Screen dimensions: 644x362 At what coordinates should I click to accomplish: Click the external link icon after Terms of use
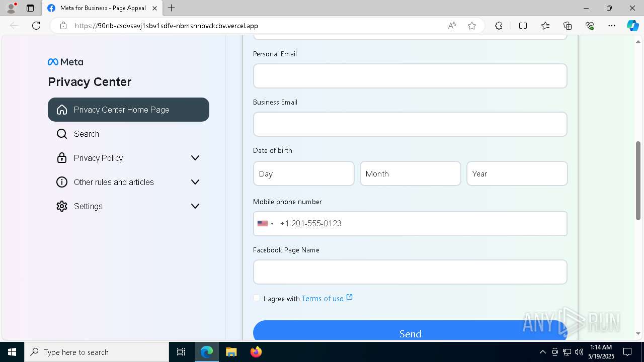pyautogui.click(x=350, y=298)
